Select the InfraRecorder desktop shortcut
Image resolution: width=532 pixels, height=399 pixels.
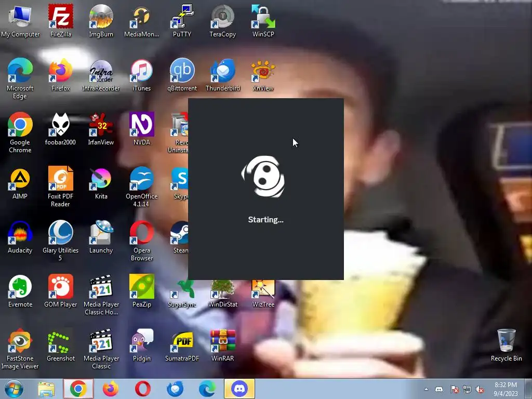[x=101, y=75]
